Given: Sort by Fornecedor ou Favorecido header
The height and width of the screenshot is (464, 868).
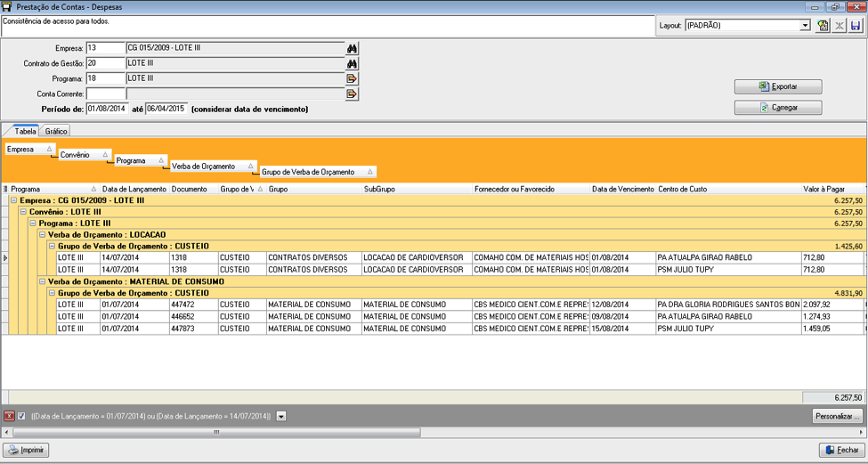Looking at the screenshot, I should point(531,189).
